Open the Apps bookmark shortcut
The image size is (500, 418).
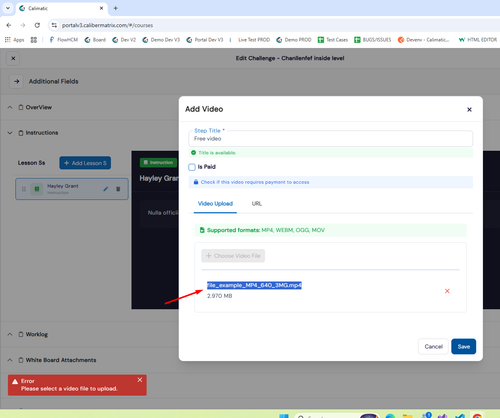[x=14, y=40]
